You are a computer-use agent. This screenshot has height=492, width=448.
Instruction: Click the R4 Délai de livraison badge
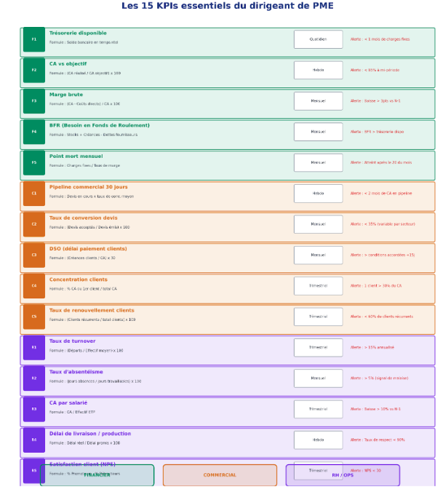coord(33,440)
